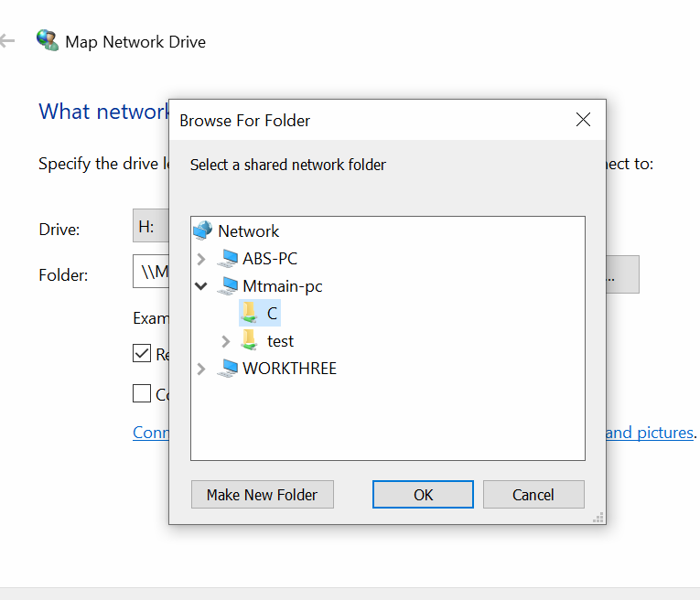700x600 pixels.
Task: Click the WORKTHREE computer icon
Action: click(x=228, y=368)
